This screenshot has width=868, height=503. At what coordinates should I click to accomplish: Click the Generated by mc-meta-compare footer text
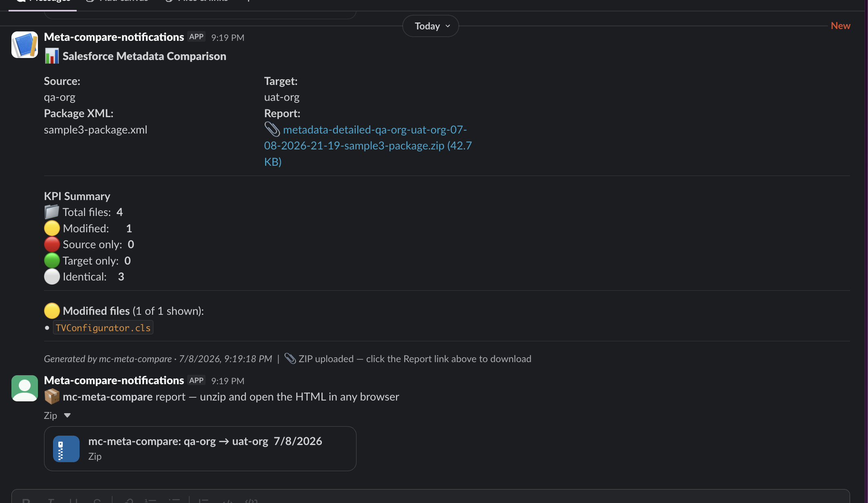pos(158,359)
